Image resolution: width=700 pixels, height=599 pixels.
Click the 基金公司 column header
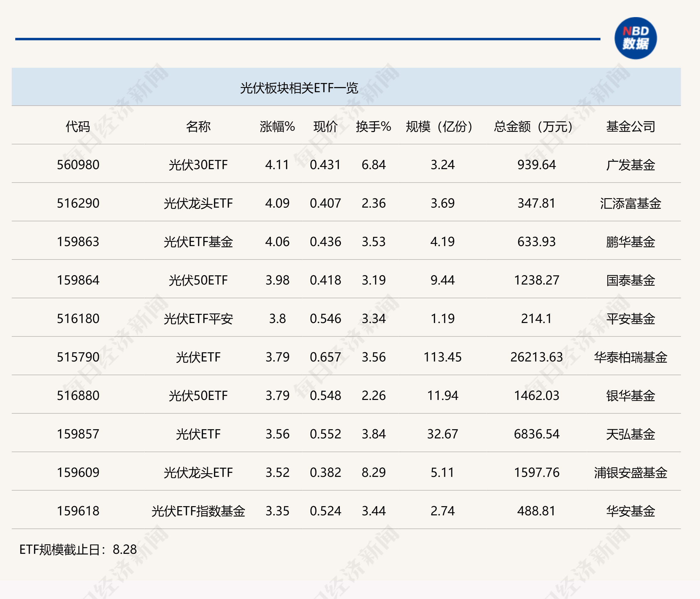pos(630,127)
